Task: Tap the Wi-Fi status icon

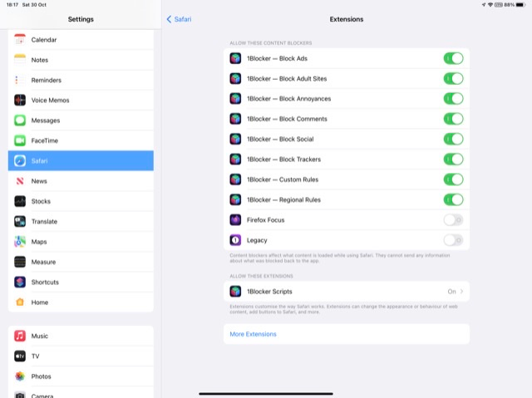Action: 490,5
